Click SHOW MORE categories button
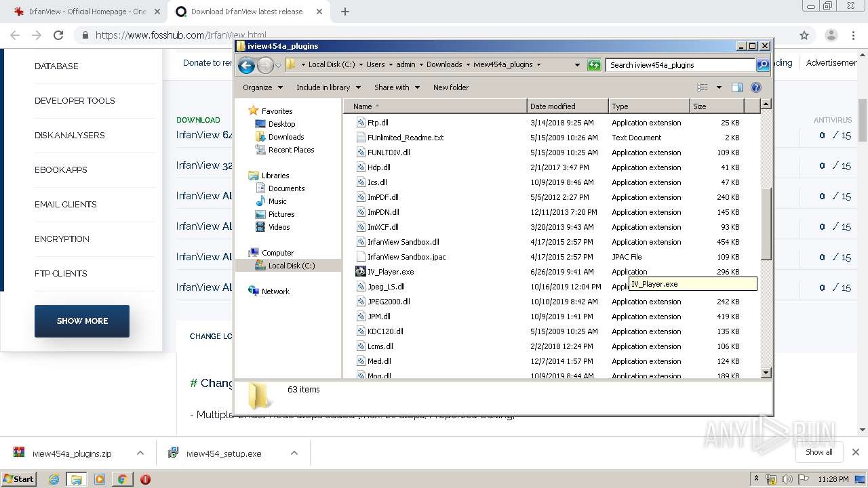Screen dimensions: 868x488 pos(82,321)
